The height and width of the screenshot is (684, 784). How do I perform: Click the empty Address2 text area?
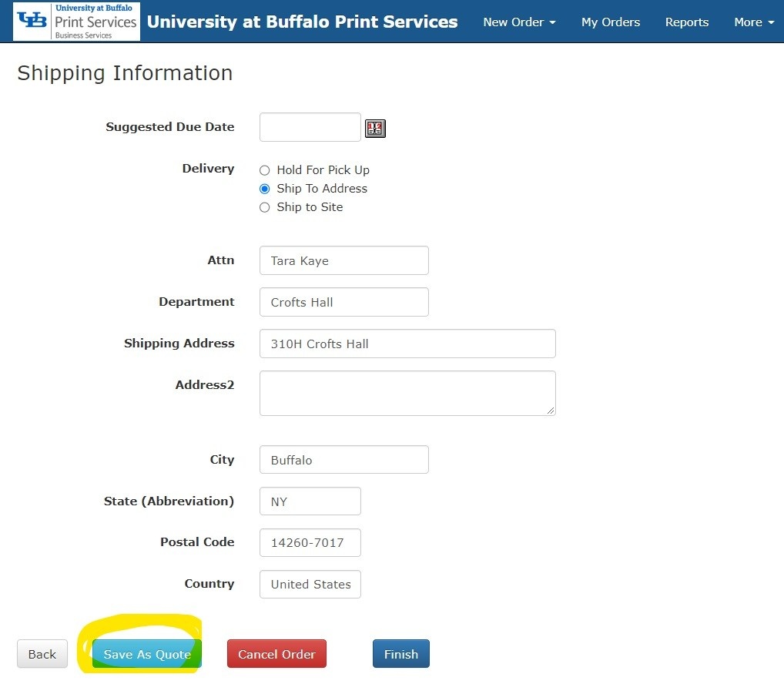click(407, 393)
